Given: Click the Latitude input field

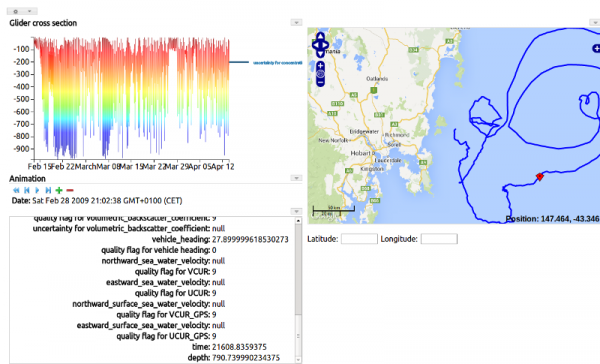Looking at the screenshot, I should (359, 239).
